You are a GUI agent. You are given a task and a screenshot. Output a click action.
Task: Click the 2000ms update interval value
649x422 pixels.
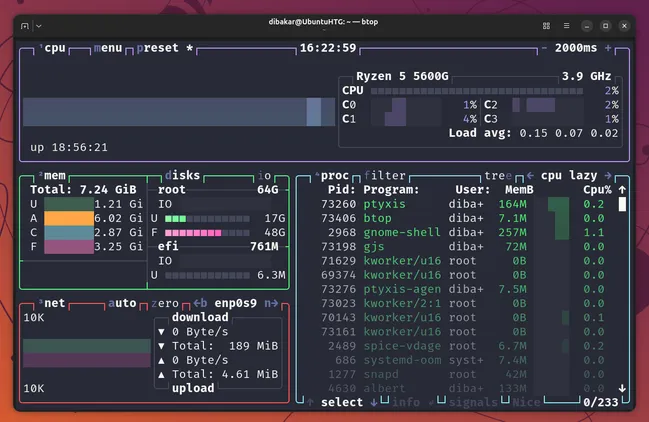576,48
